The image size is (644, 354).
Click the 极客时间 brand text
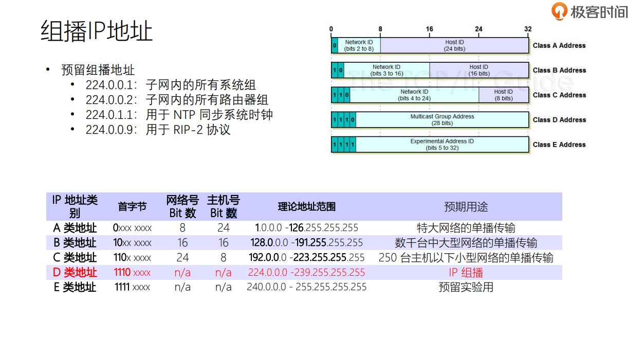click(x=599, y=12)
